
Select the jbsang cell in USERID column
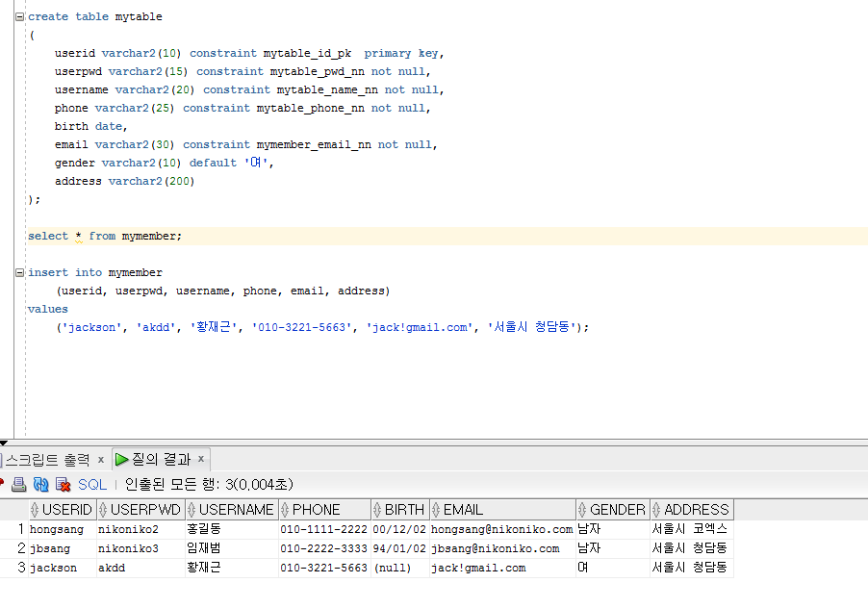[x=63, y=548]
